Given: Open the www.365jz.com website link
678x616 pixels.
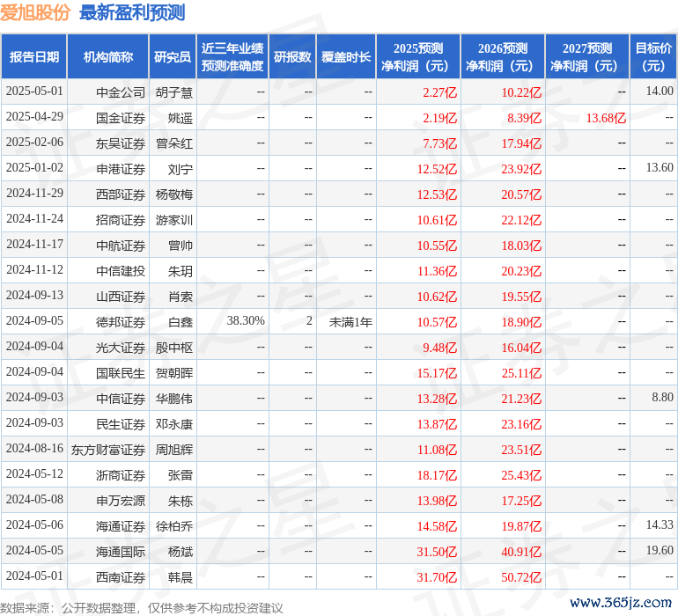Looking at the screenshot, I should (621, 602).
